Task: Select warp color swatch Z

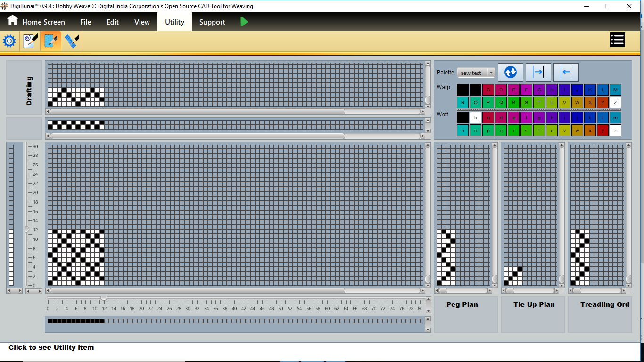Action: click(615, 102)
